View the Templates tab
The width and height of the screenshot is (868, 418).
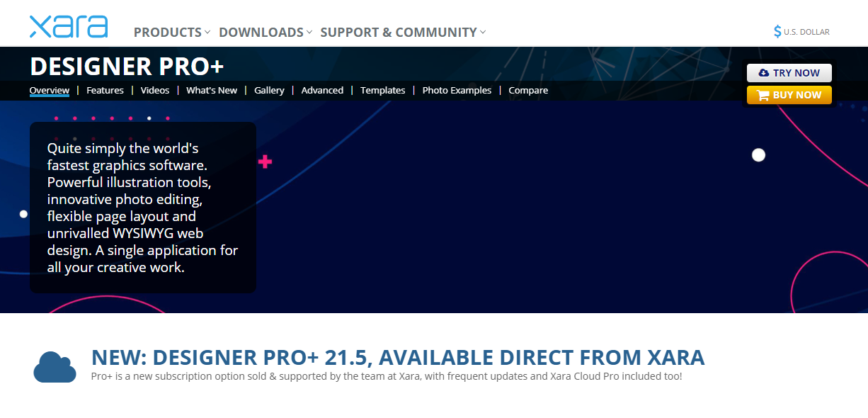tap(382, 90)
